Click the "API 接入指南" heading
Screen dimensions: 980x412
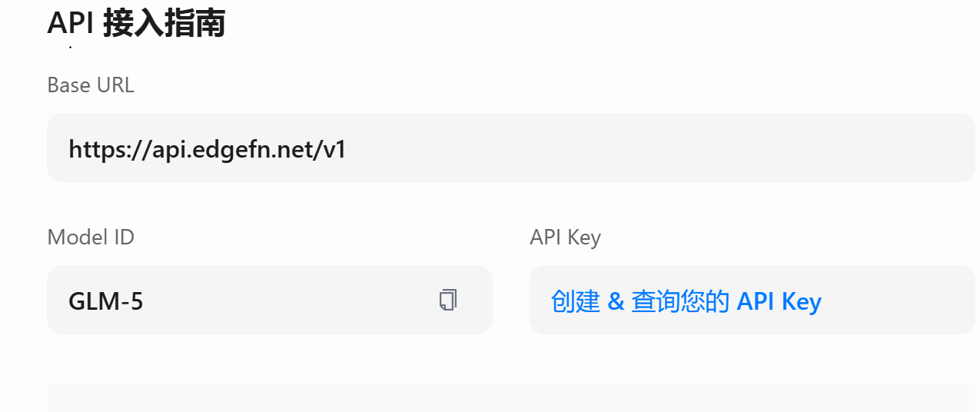click(136, 23)
